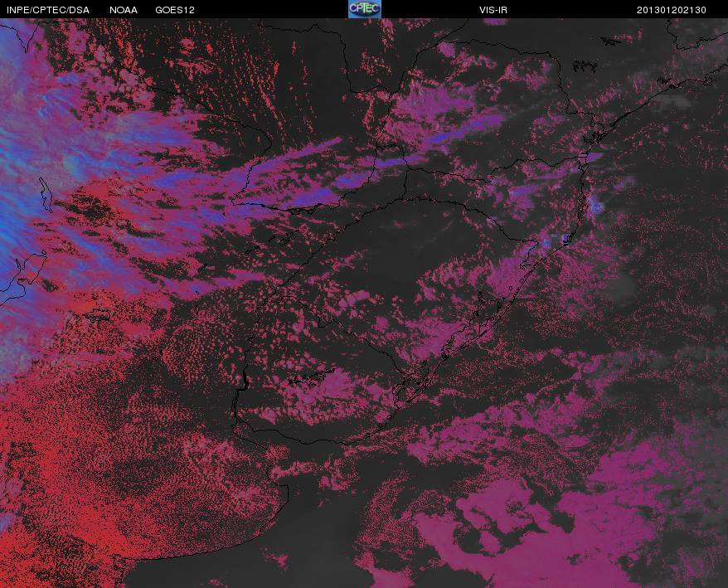Click the small lake outline left of Uruguay

click(98, 315)
